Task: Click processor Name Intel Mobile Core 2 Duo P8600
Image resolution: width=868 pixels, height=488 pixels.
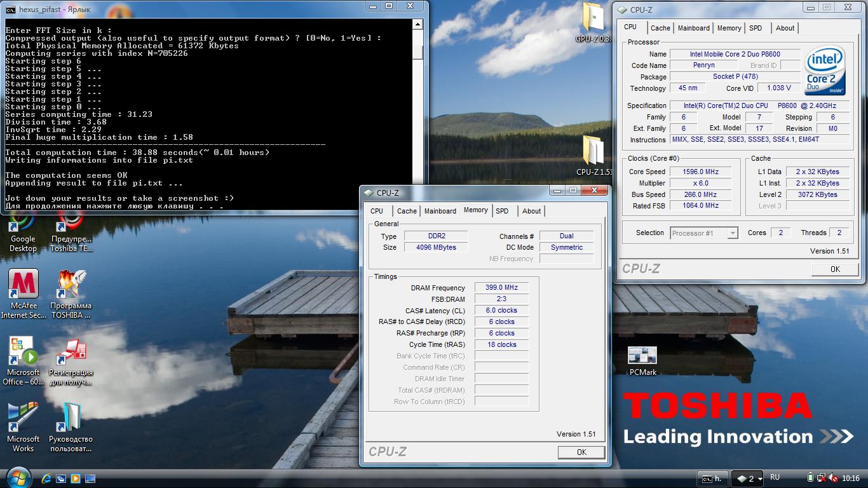Action: pos(735,55)
